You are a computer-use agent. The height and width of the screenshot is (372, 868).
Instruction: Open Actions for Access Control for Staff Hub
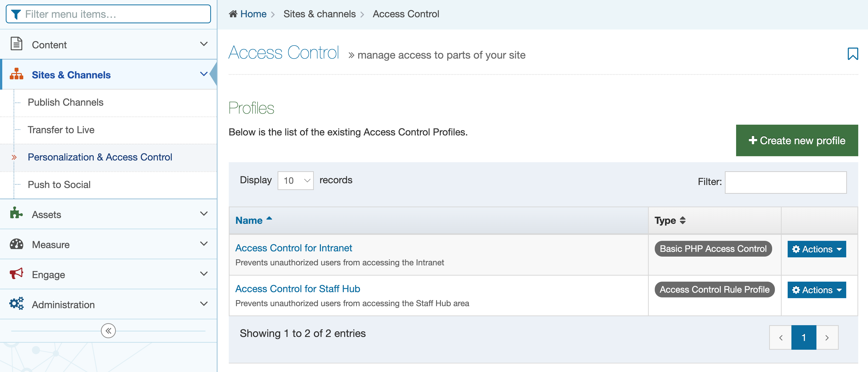coord(816,290)
